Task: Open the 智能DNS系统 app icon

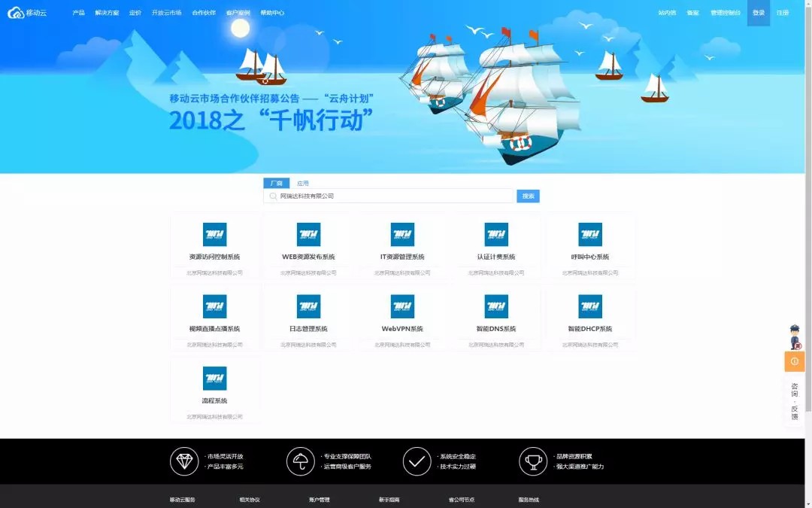Action: (x=496, y=306)
